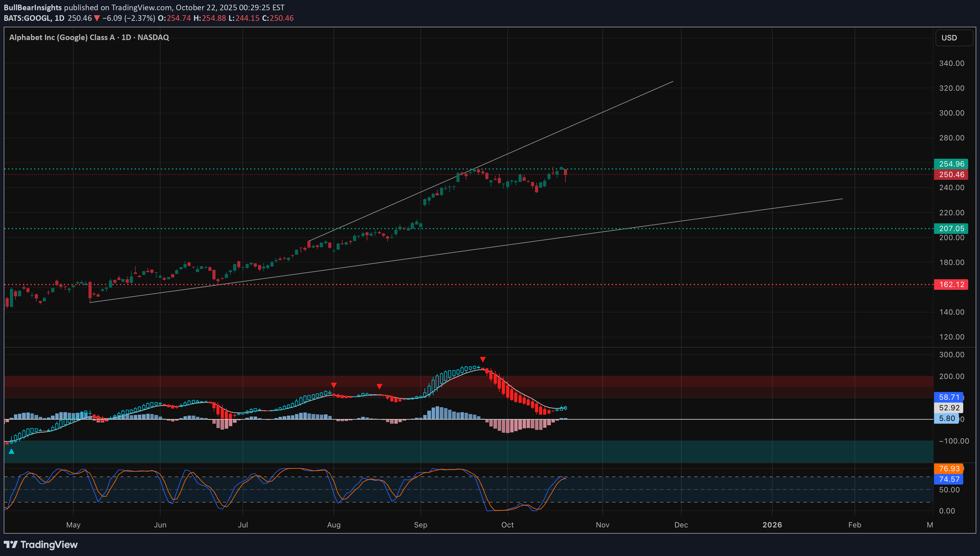Click the TradingView logo icon
This screenshot has width=980, height=556.
tap(10, 545)
